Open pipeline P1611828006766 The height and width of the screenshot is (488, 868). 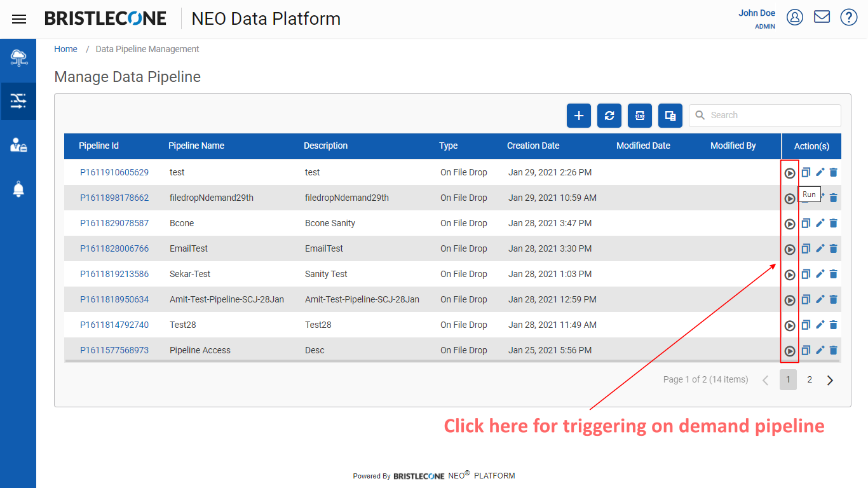(114, 248)
